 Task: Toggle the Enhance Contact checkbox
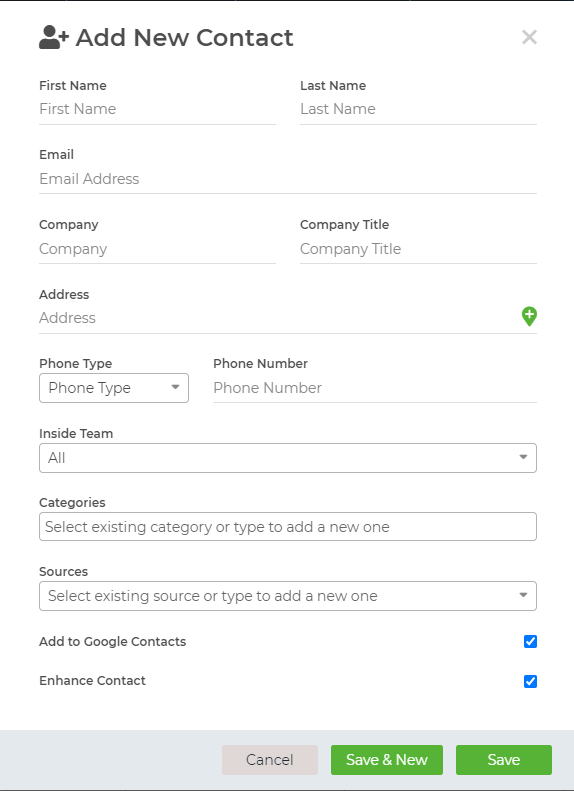point(530,681)
